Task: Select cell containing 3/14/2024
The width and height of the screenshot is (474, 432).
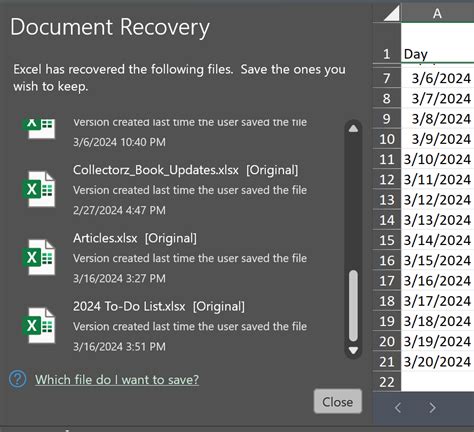Action: point(437,240)
